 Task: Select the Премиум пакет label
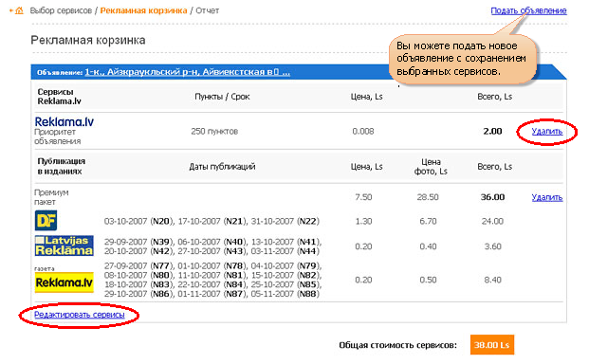51,197
